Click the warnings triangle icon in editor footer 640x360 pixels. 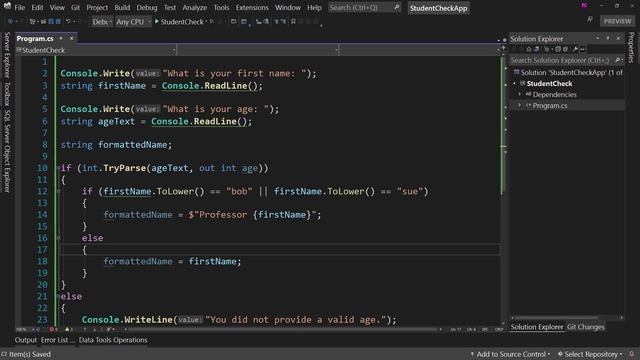tap(67, 329)
